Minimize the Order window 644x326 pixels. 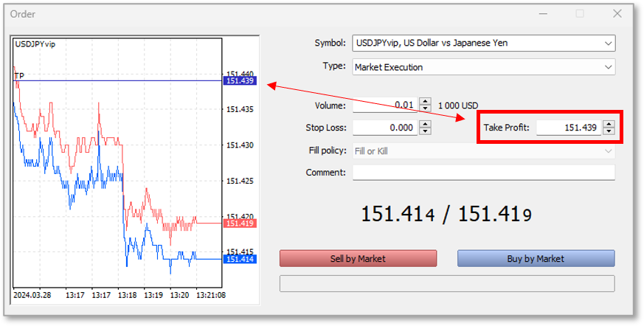point(544,14)
